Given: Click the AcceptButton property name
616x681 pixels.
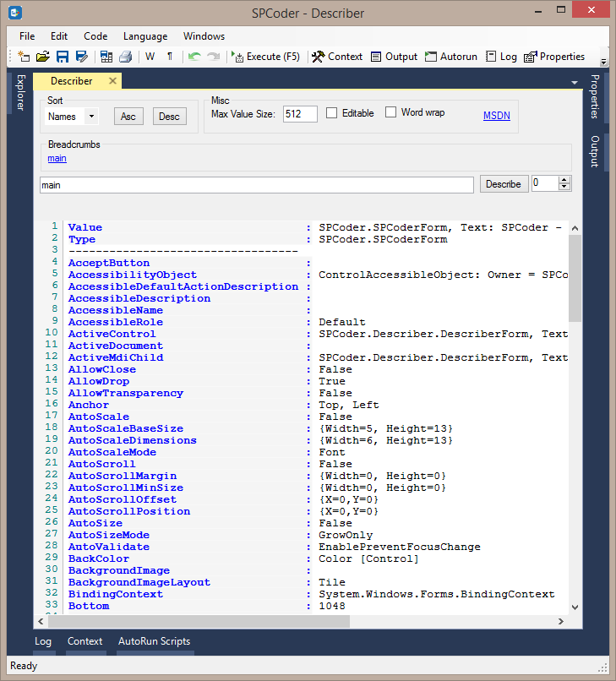Looking at the screenshot, I should click(x=109, y=264).
